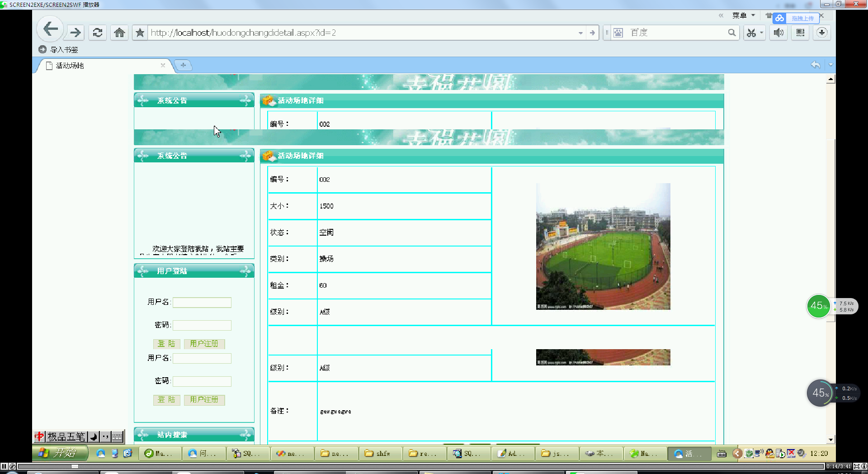The image size is (868, 474).
Task: Select the 类别 value 操场
Action: pyautogui.click(x=326, y=259)
